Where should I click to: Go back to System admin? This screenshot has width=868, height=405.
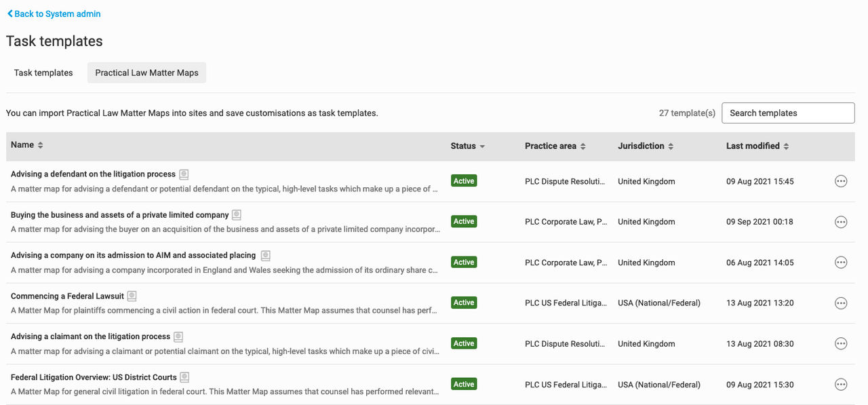point(54,14)
